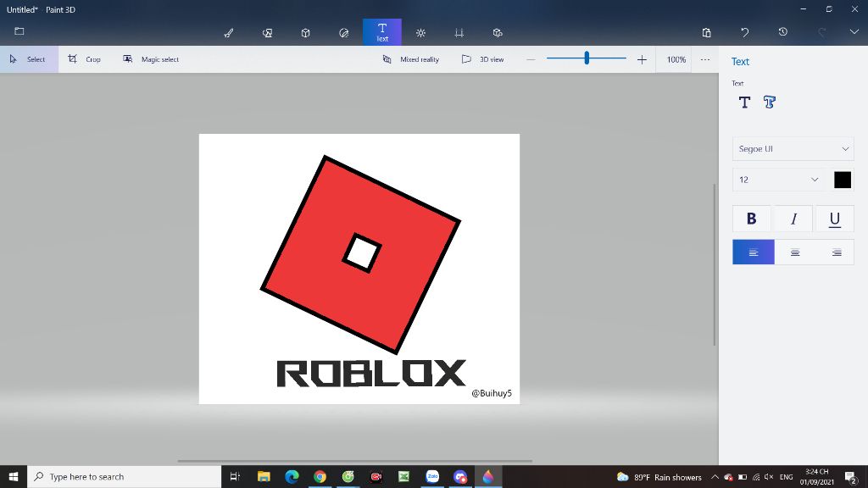Show hidden system tray icons
Image resolution: width=868 pixels, height=488 pixels.
[715, 477]
